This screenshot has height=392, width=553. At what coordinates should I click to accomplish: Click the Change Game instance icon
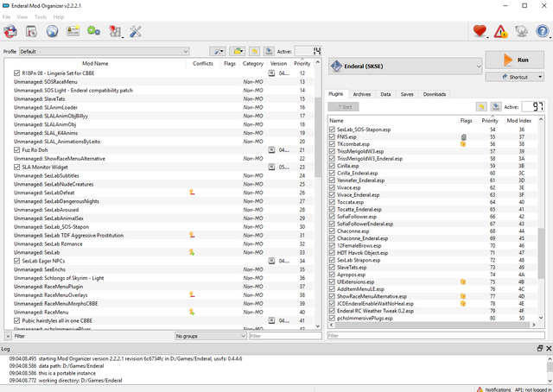[10, 32]
